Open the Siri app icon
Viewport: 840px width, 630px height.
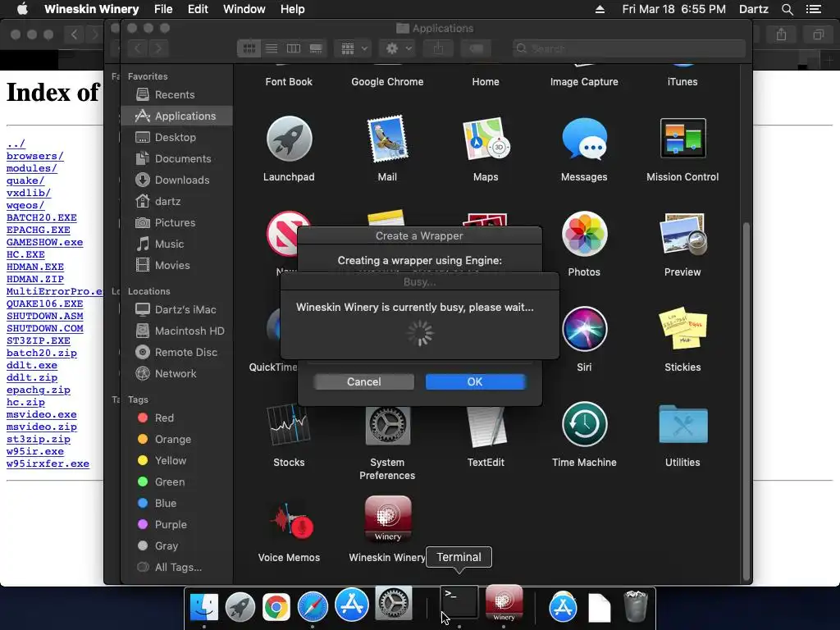coord(584,329)
